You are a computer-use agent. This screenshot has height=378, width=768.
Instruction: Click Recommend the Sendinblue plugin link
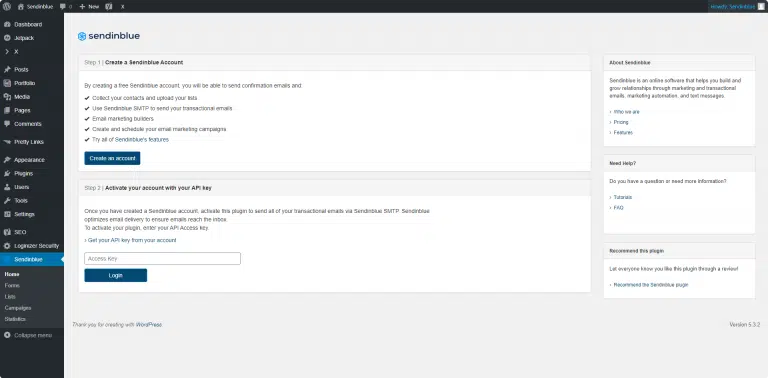[x=651, y=285]
